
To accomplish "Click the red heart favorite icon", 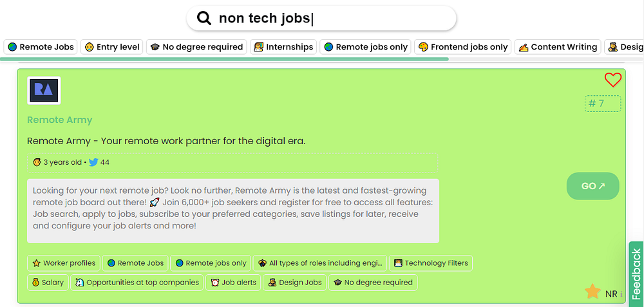I will (613, 80).
